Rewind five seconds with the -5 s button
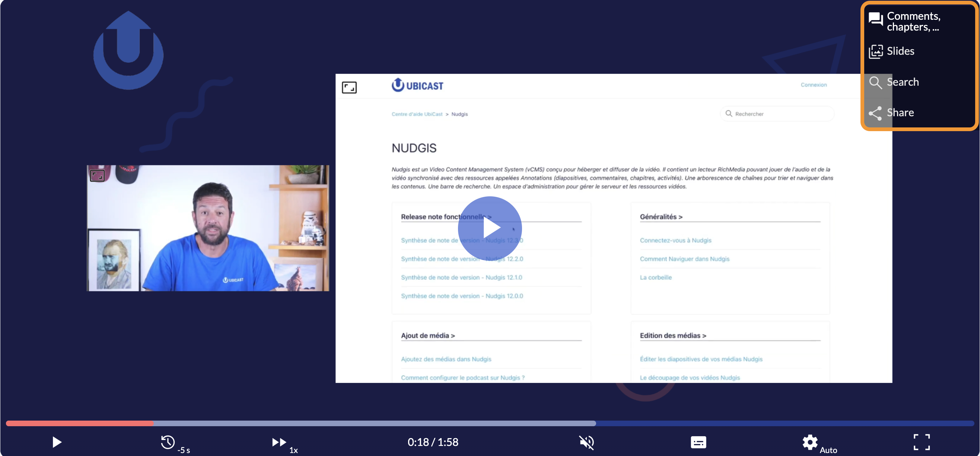 coord(175,443)
